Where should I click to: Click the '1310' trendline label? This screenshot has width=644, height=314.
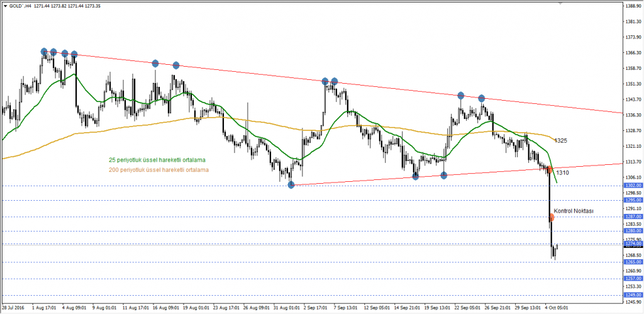[x=563, y=173]
